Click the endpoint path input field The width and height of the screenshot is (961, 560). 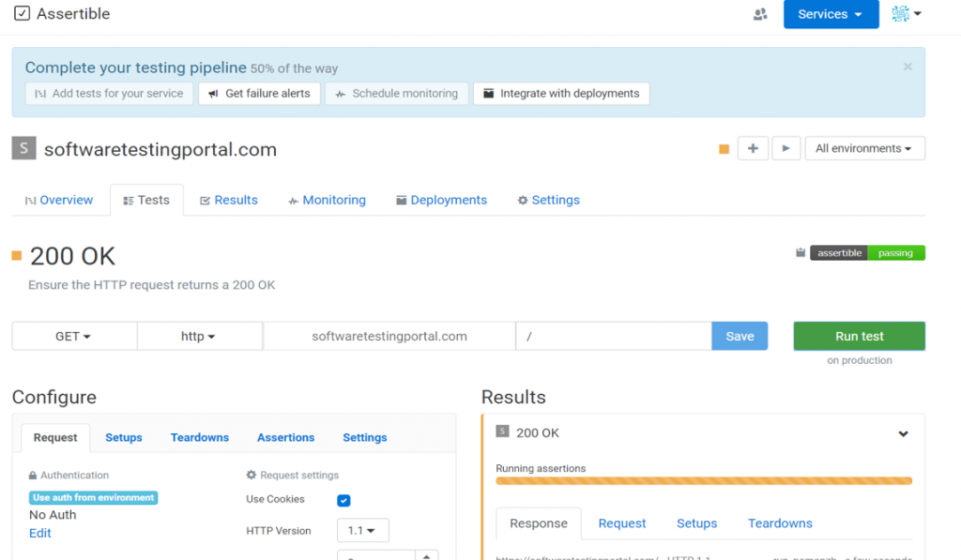(x=614, y=337)
